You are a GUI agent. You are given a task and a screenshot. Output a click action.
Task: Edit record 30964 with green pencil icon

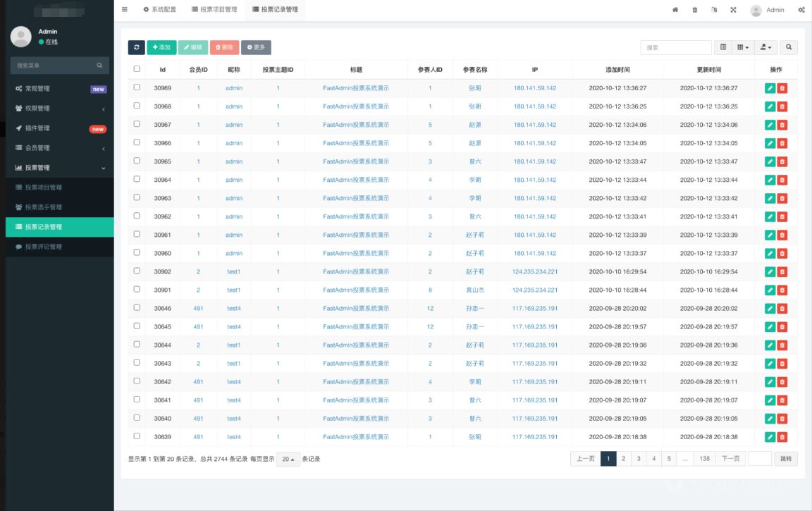pyautogui.click(x=770, y=180)
